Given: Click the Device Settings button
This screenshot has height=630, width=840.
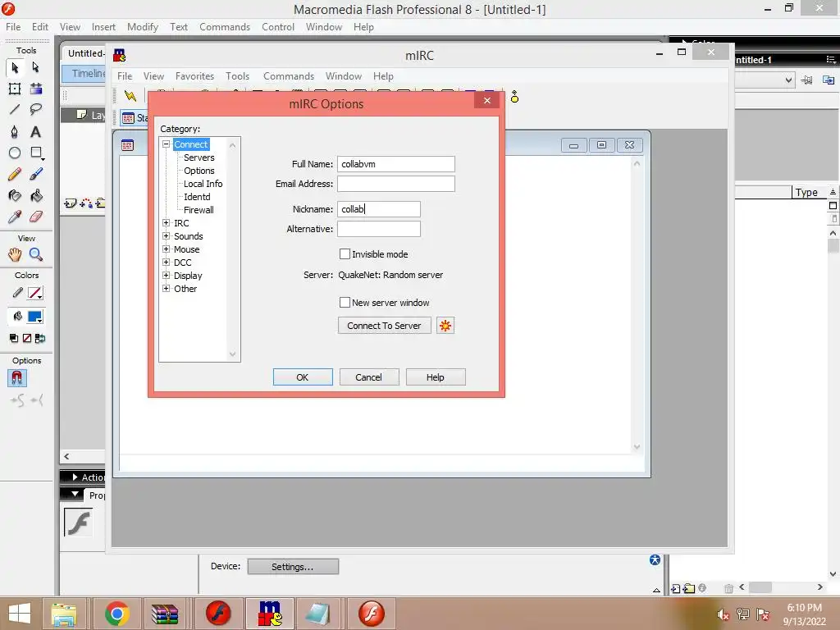Looking at the screenshot, I should click(293, 567).
